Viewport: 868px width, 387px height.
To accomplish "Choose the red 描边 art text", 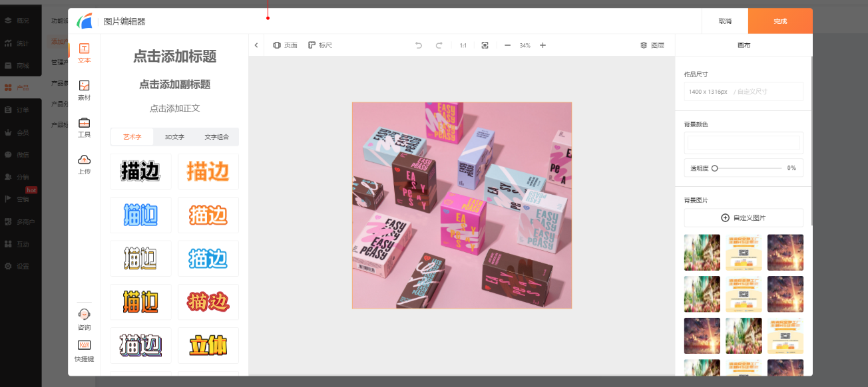I will 208,302.
